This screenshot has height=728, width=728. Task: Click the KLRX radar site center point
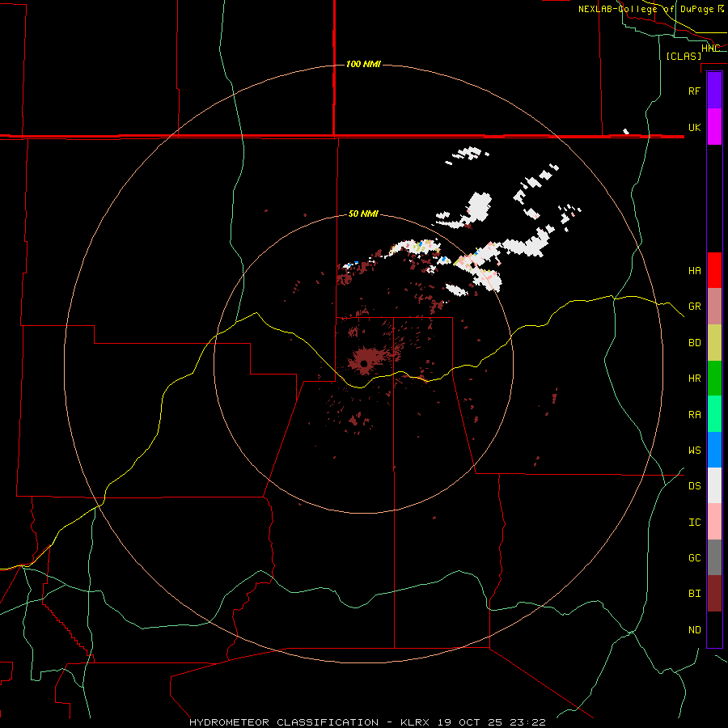click(x=364, y=363)
